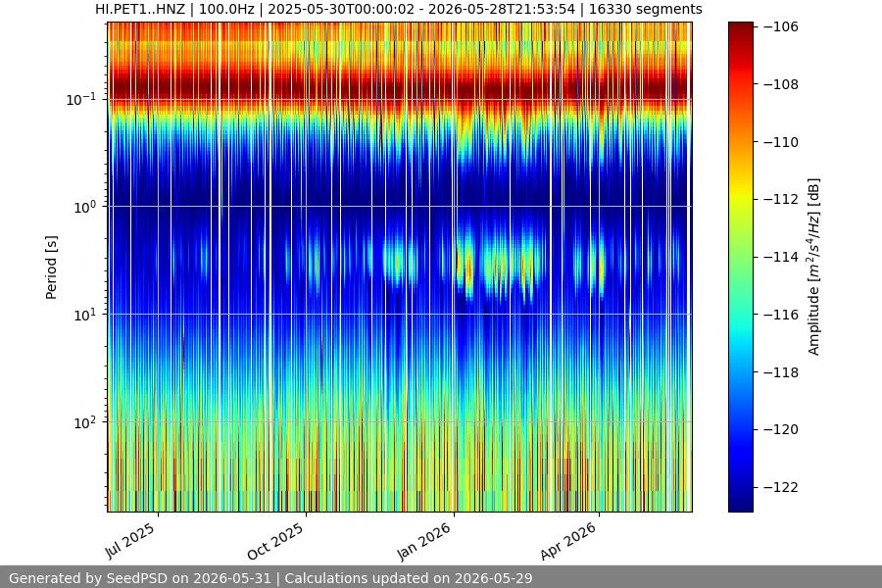Image resolution: width=882 pixels, height=588 pixels.
Task: Click the −114 colorbar tick label
Action: pos(781,257)
